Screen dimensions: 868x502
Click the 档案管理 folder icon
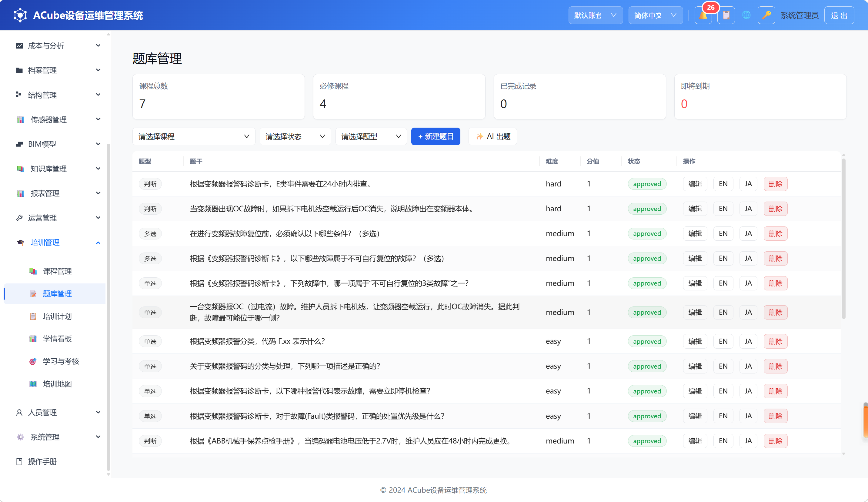[x=19, y=70]
